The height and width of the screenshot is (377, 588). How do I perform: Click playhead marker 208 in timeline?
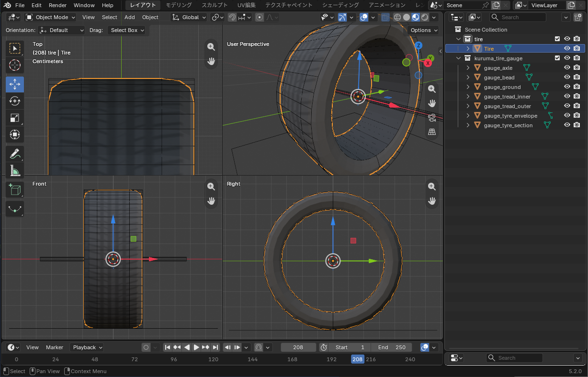pos(357,359)
